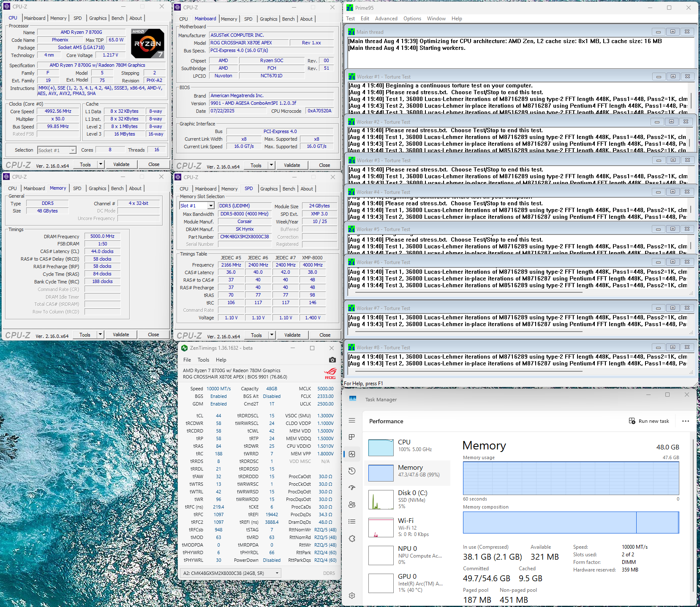This screenshot has height=607, width=700.
Task: Open Options menu in Prime95
Action: tap(412, 19)
